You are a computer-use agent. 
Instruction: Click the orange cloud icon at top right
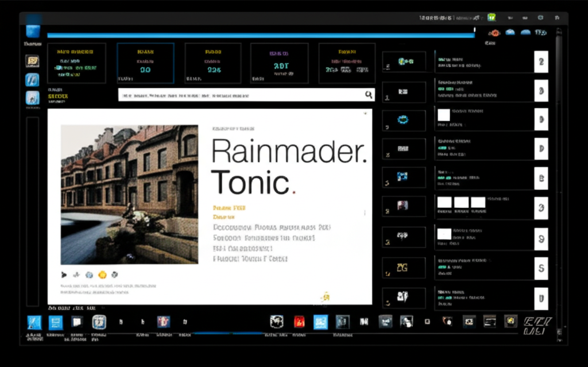(x=494, y=33)
